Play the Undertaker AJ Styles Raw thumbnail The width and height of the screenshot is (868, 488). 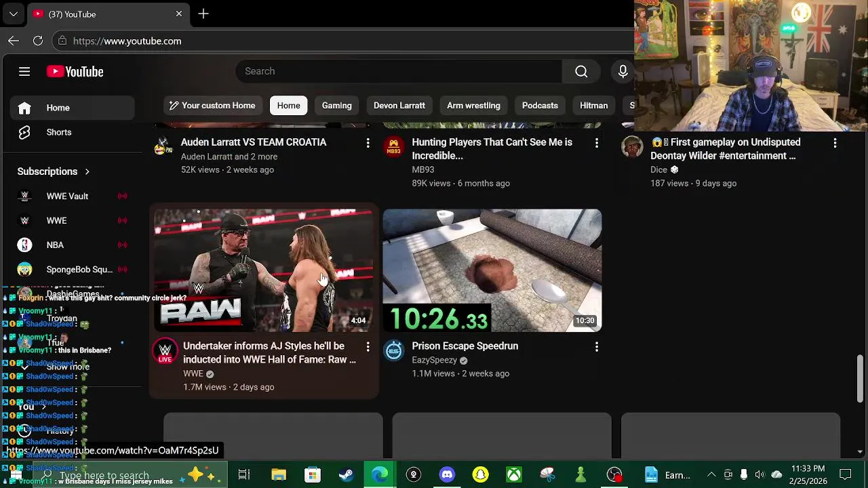click(263, 270)
